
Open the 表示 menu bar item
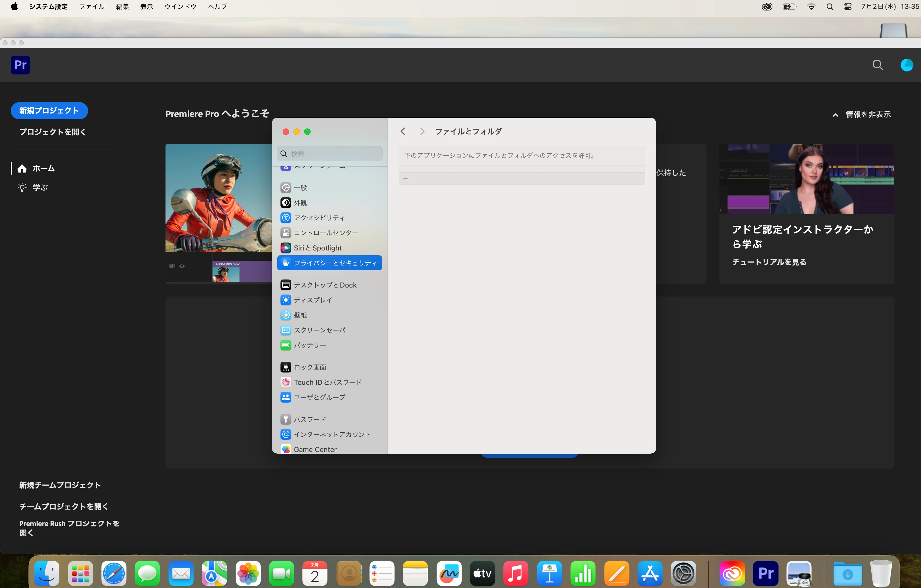(146, 6)
